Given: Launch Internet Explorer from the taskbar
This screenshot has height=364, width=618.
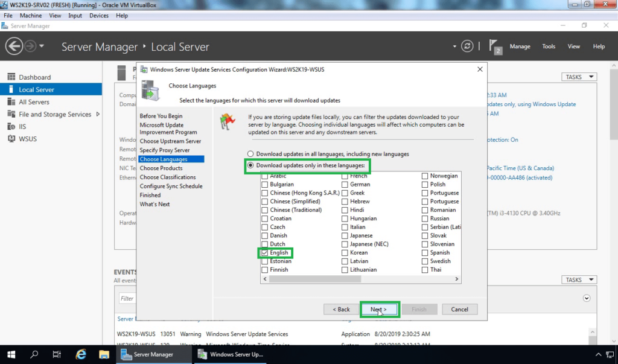Looking at the screenshot, I should pos(81,354).
